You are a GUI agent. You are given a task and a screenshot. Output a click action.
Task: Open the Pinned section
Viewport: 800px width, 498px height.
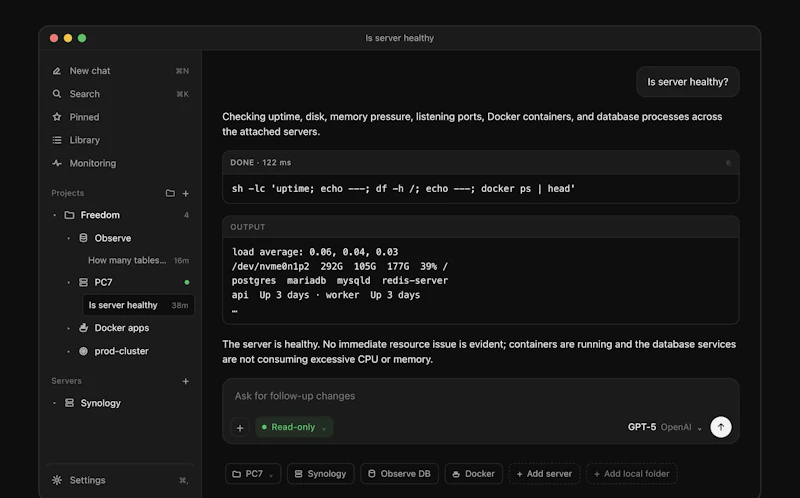click(120, 117)
